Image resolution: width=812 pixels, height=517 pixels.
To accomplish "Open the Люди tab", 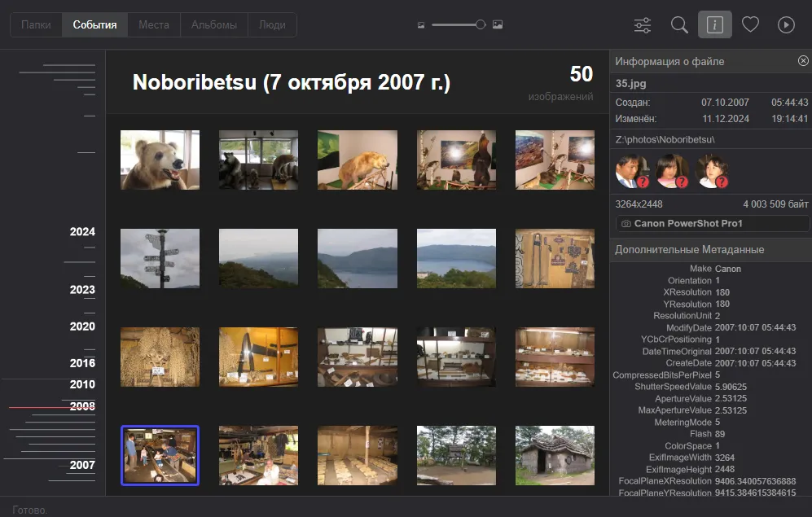I will [272, 25].
